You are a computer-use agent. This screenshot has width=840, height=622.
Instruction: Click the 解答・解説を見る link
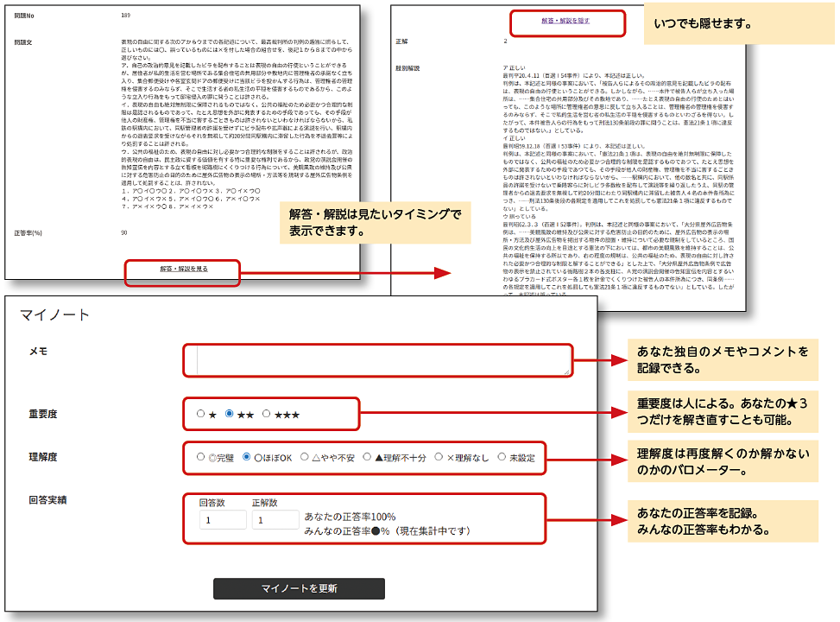click(183, 269)
